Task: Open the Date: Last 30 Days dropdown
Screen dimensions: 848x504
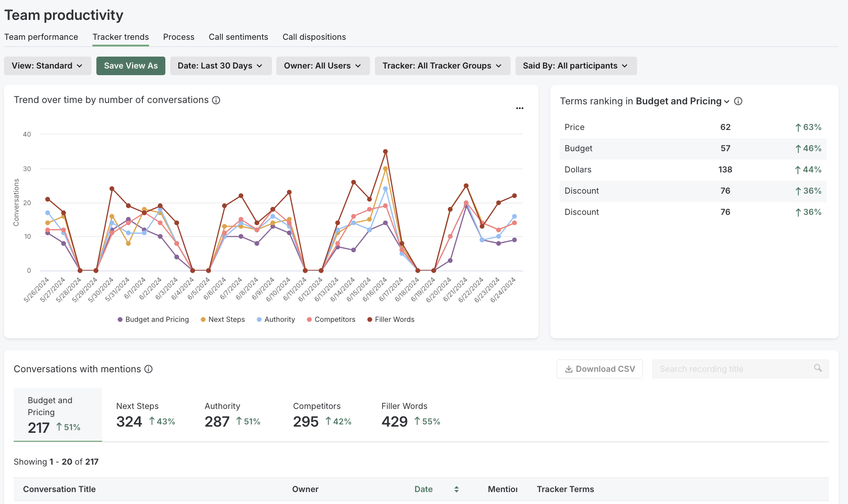Action: [221, 65]
